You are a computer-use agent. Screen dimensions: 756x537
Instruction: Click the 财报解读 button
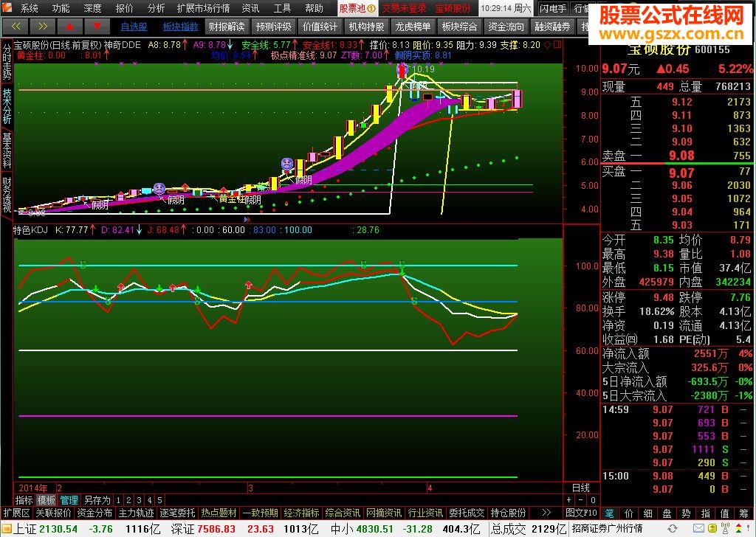tap(227, 27)
